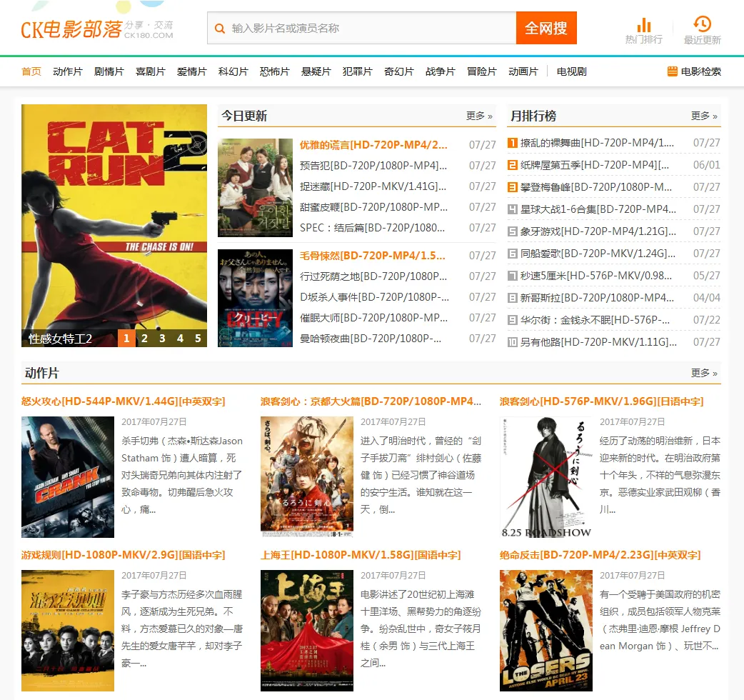Image resolution: width=744 pixels, height=700 pixels.
Task: Open 象牙游戏 ranking link
Action: 598,231
